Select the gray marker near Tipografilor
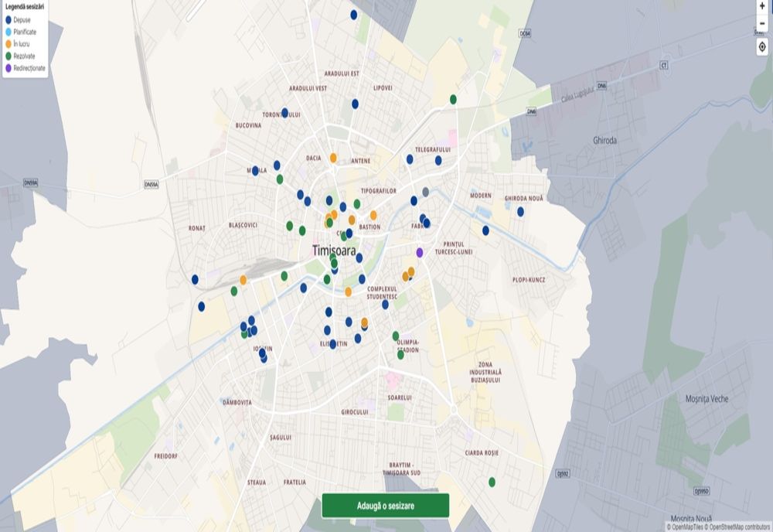This screenshot has width=773, height=532. [425, 192]
